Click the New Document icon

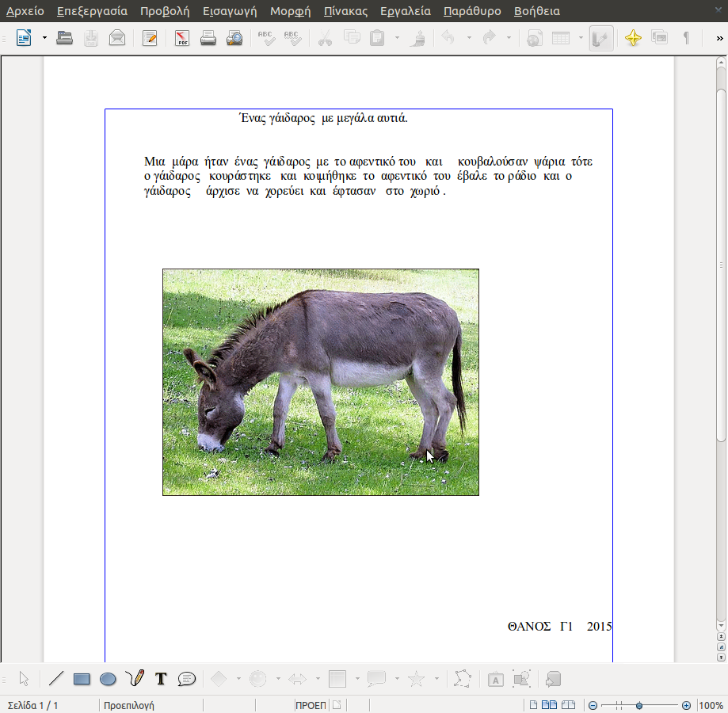pyautogui.click(x=24, y=37)
